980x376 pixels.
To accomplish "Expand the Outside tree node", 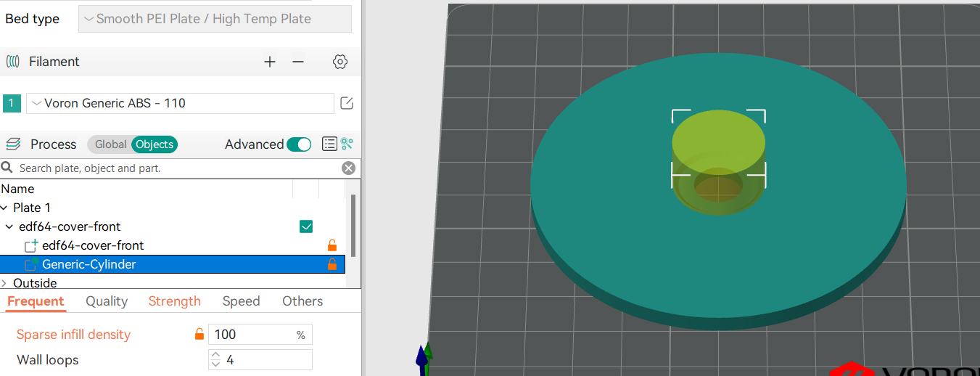I will pos(4,283).
